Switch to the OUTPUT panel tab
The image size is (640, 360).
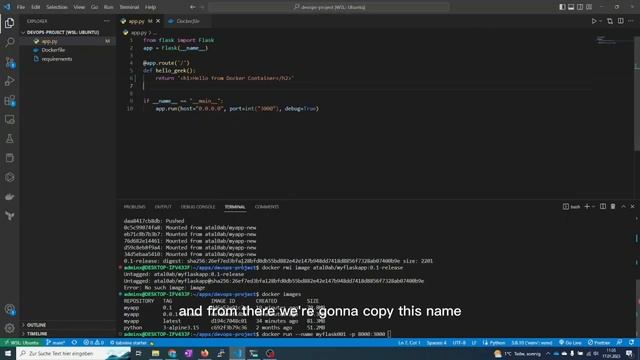[x=163, y=207]
